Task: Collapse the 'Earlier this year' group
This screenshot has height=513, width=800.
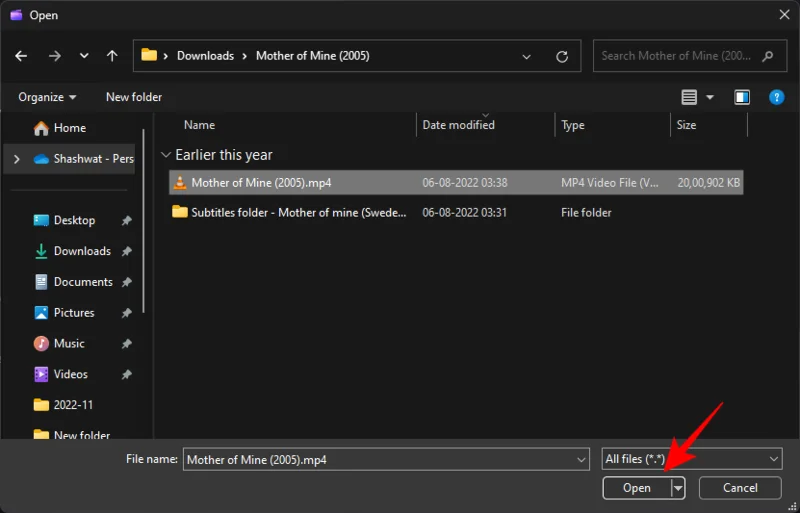Action: coord(166,155)
